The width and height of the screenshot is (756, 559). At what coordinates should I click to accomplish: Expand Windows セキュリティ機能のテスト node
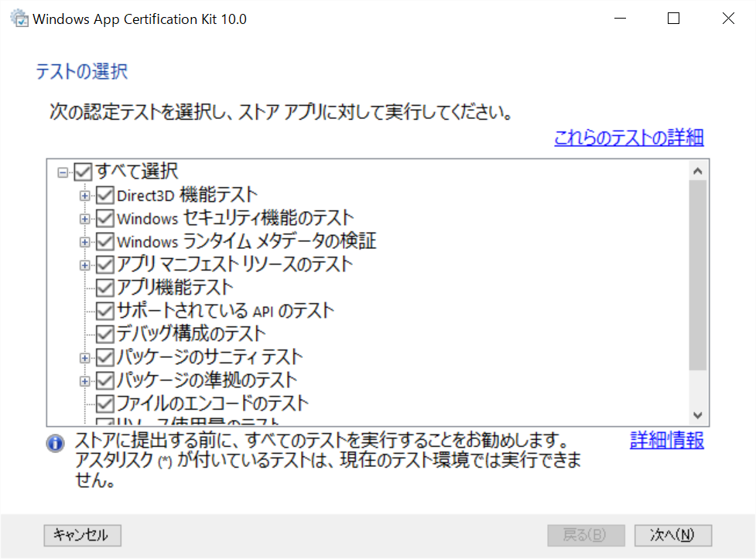(85, 219)
